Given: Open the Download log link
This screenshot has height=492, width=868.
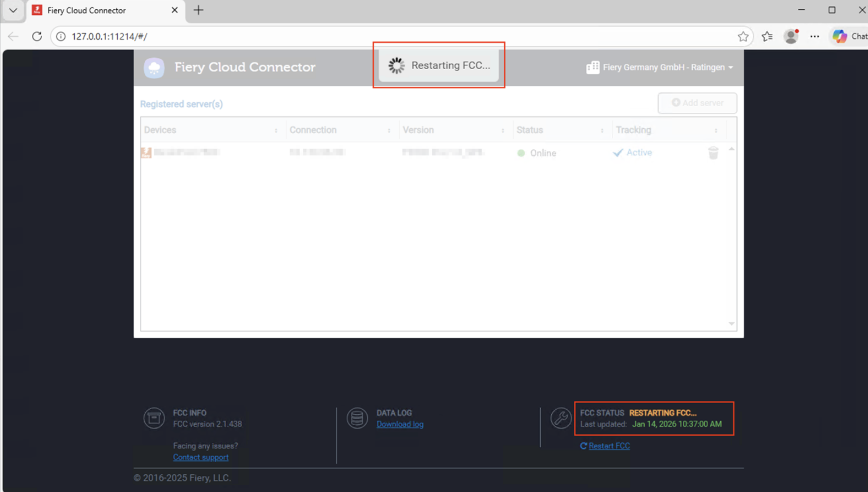Looking at the screenshot, I should [400, 424].
